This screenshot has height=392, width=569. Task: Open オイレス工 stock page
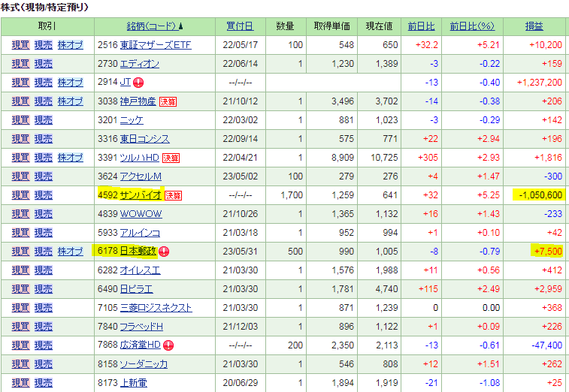click(140, 270)
